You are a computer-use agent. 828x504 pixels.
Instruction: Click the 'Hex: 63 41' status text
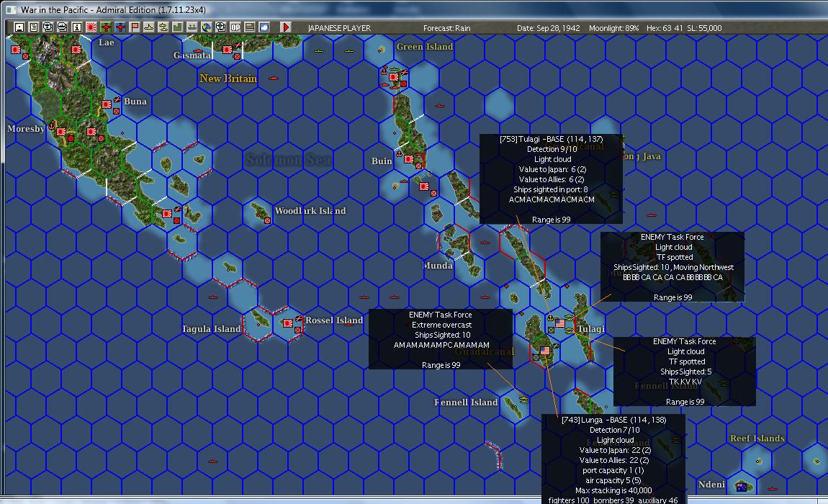[665, 28]
